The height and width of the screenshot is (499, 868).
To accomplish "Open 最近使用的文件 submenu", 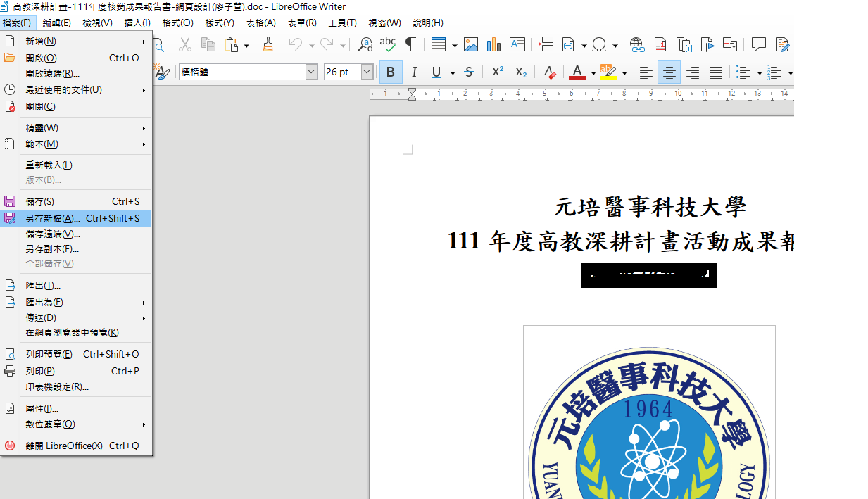I will pyautogui.click(x=76, y=89).
